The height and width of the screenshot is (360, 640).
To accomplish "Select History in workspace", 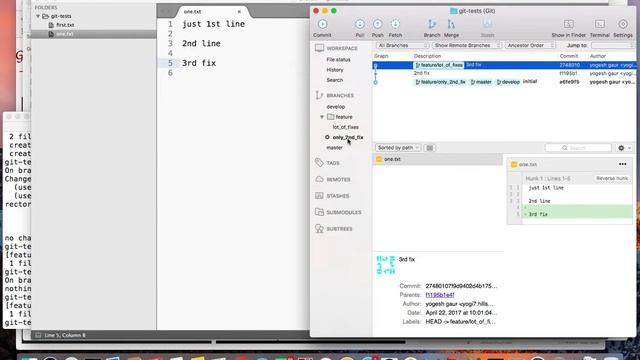I will coord(335,70).
